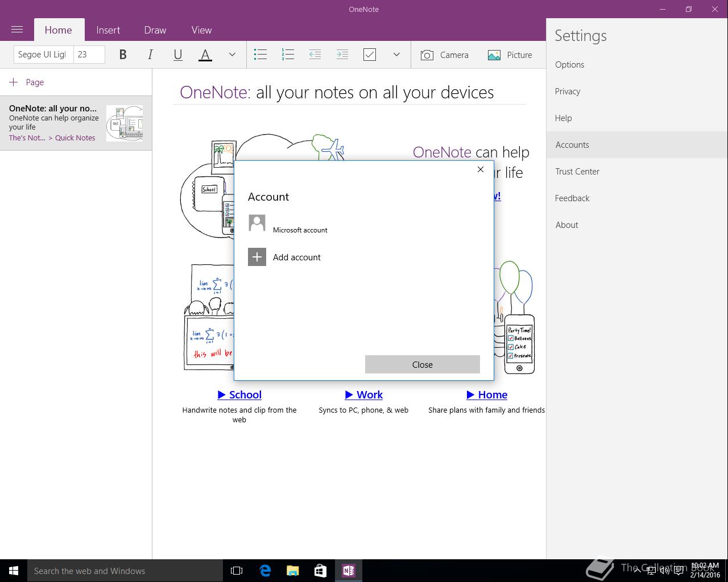Click the taskbar search box

pyautogui.click(x=125, y=571)
